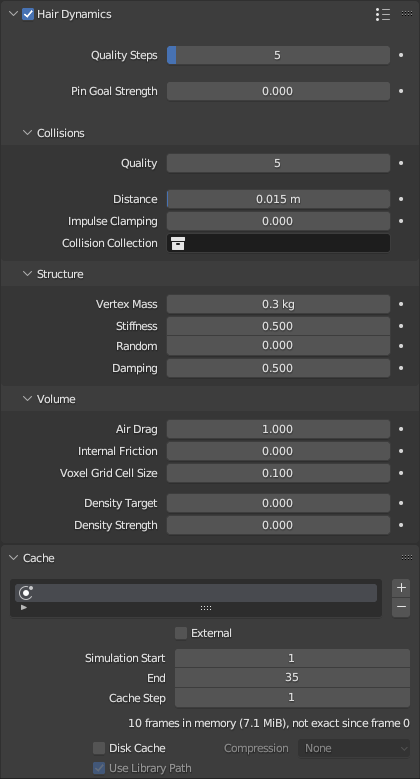Animate Air Drag property dot
Image resolution: width=420 pixels, height=780 pixels.
(401, 429)
